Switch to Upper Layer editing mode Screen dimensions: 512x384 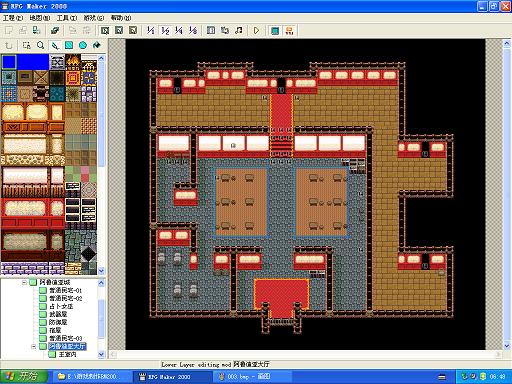click(119, 31)
